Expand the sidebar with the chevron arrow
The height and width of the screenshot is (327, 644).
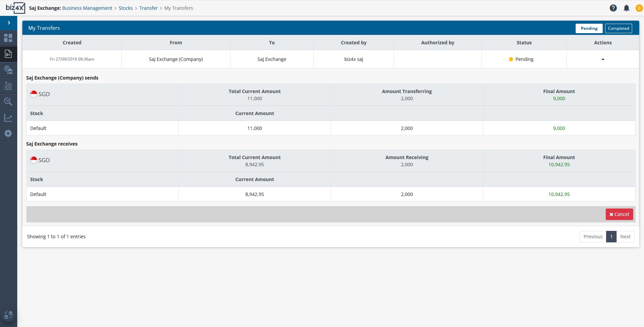(x=9, y=23)
